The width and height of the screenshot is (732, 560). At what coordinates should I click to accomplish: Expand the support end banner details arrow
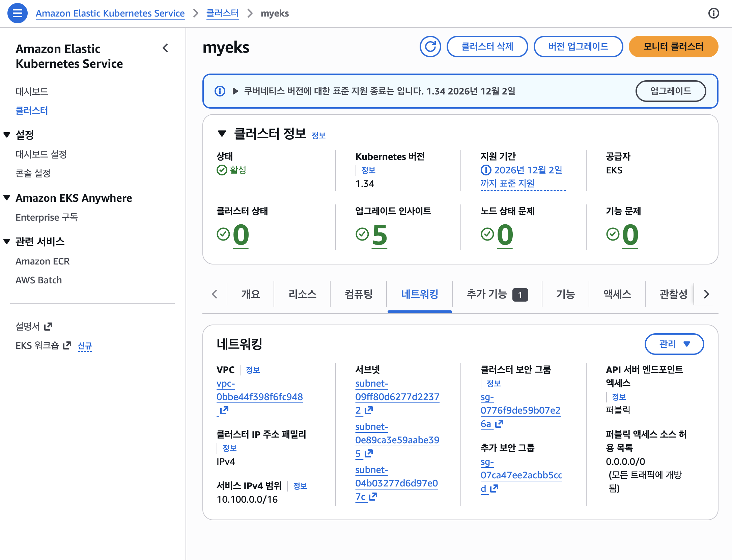click(235, 91)
